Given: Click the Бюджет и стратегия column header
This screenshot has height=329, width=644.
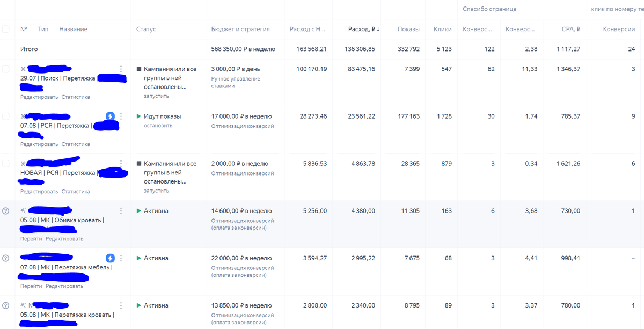Looking at the screenshot, I should (x=240, y=29).
